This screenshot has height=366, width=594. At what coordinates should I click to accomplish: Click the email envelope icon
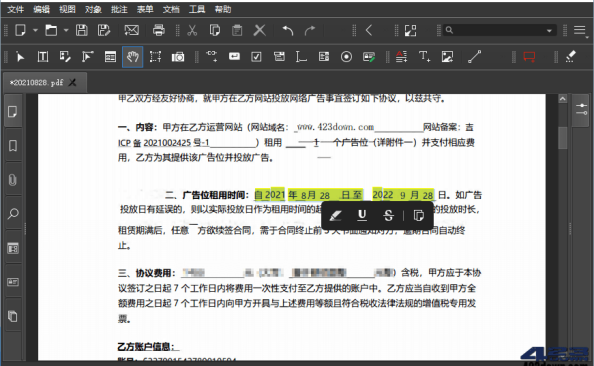(131, 30)
